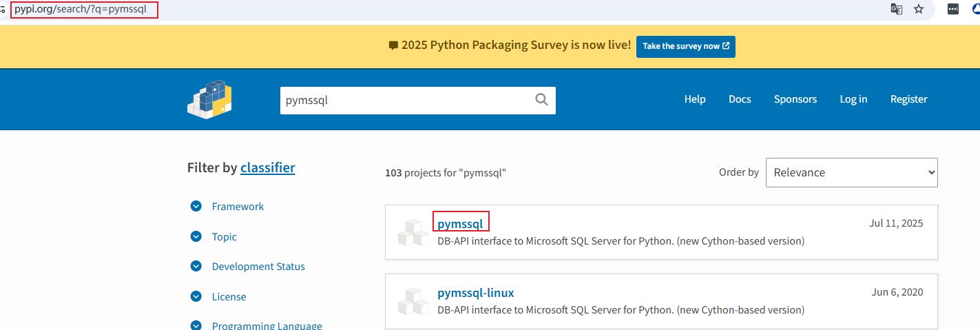Expand the Topic classifier filter
Viewport: 980px width, 330px height.
(196, 236)
